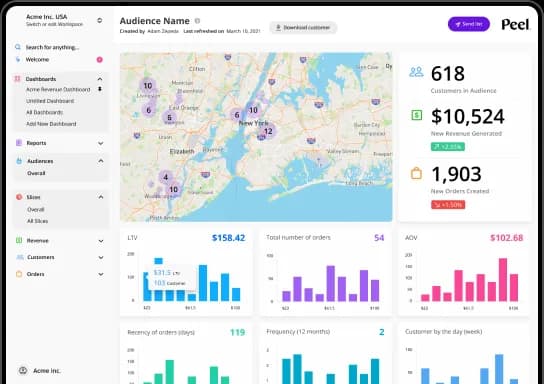544x384 pixels.
Task: Open the Welcome page
Action: (x=37, y=60)
